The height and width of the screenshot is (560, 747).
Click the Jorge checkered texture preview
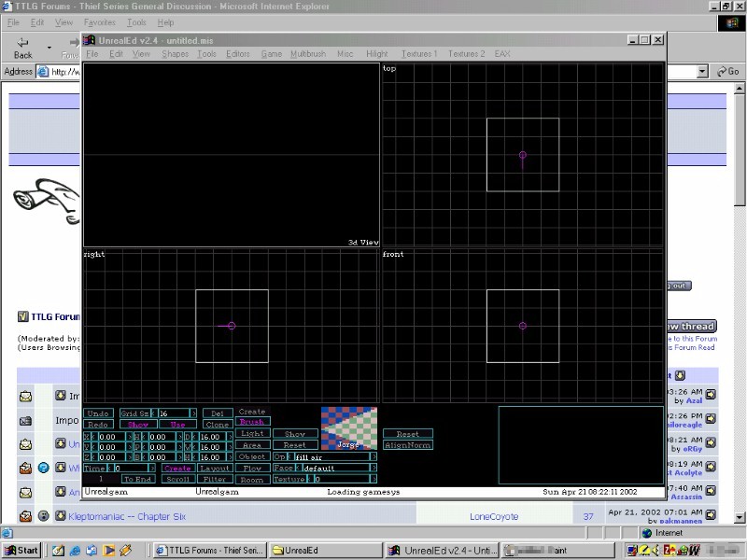click(349, 427)
